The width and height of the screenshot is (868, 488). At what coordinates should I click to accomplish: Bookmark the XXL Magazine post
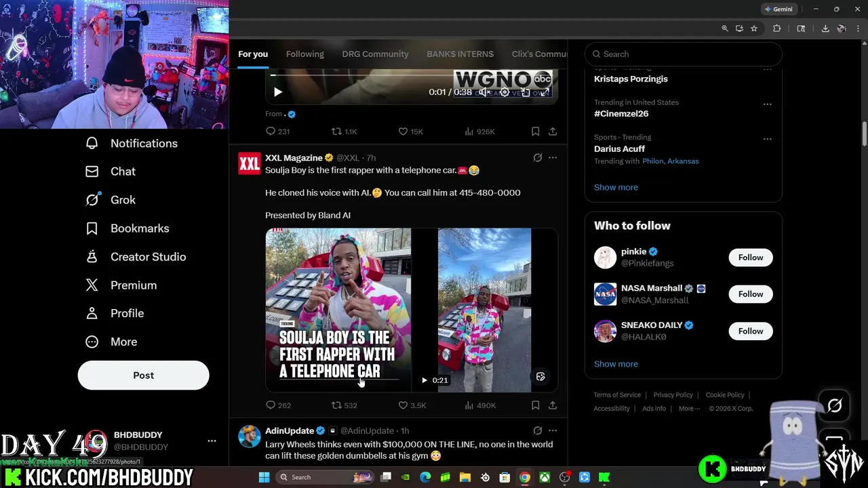coord(535,405)
